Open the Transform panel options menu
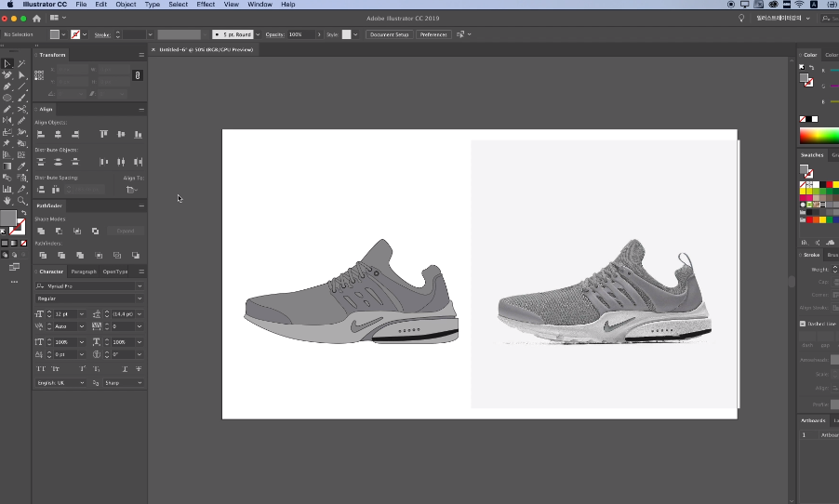Image resolution: width=839 pixels, height=504 pixels. click(x=141, y=55)
